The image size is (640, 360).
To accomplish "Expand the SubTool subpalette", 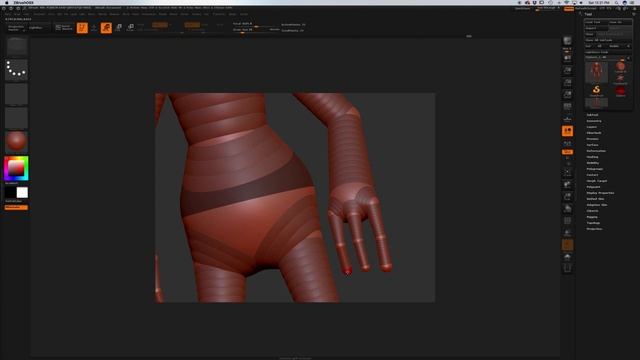I will (x=592, y=115).
